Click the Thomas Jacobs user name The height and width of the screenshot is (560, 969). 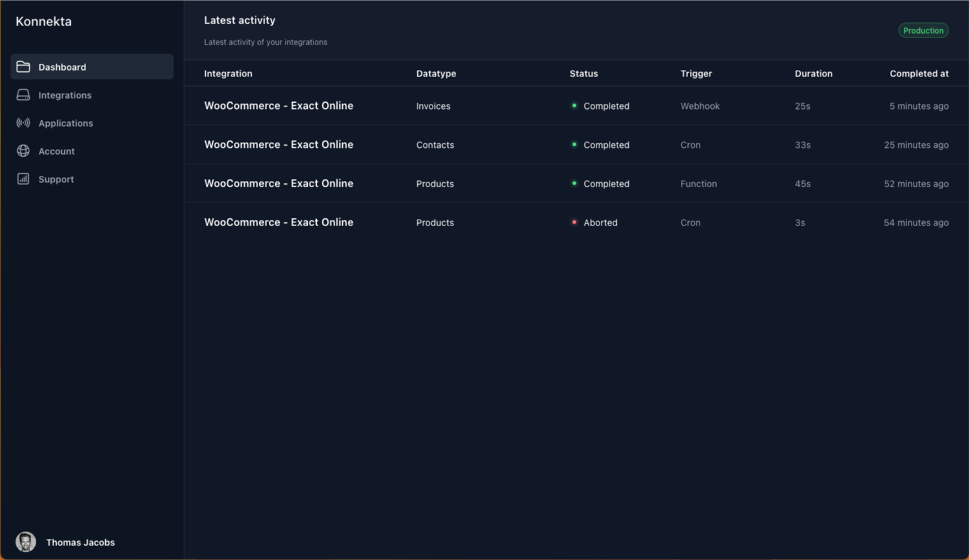[80, 542]
